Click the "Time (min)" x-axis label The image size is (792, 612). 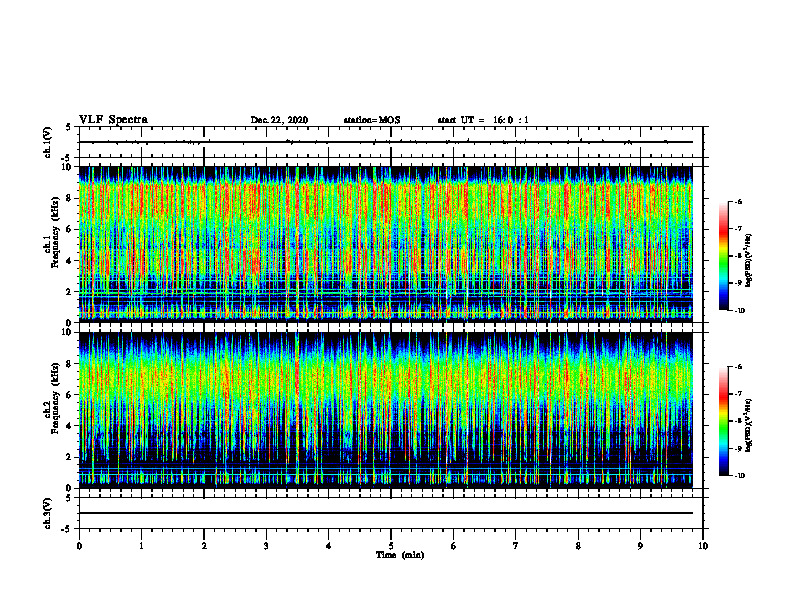pos(400,555)
